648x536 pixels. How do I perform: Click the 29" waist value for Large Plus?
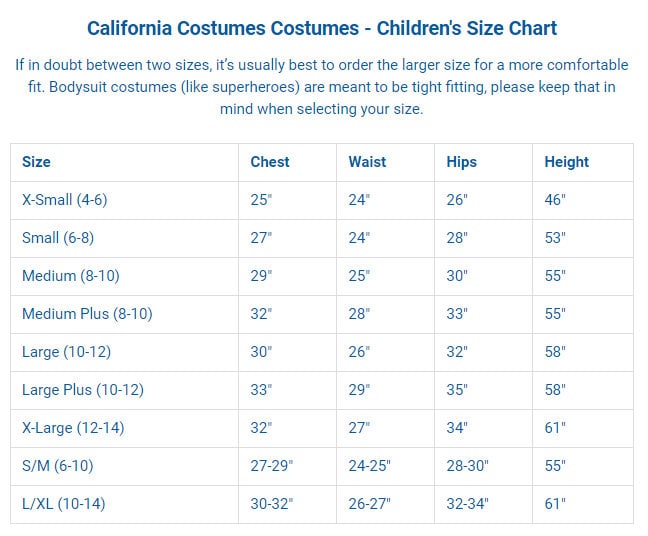pyautogui.click(x=359, y=390)
